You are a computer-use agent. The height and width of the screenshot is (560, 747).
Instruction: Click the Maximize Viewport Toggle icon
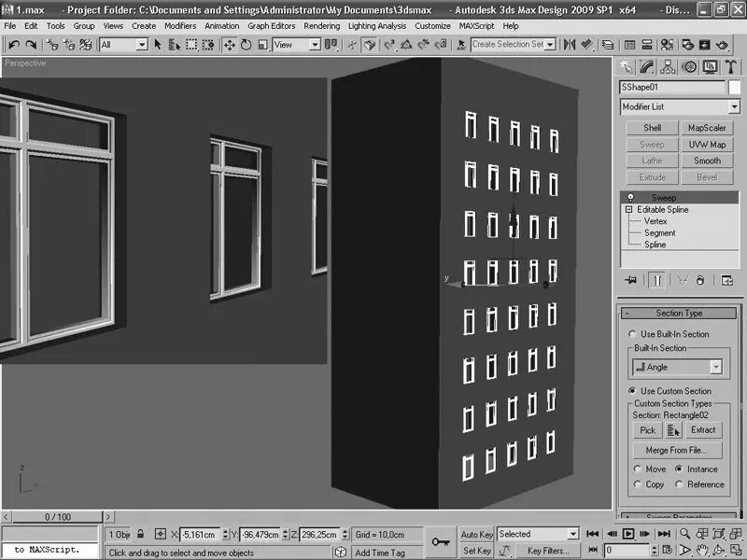click(735, 551)
